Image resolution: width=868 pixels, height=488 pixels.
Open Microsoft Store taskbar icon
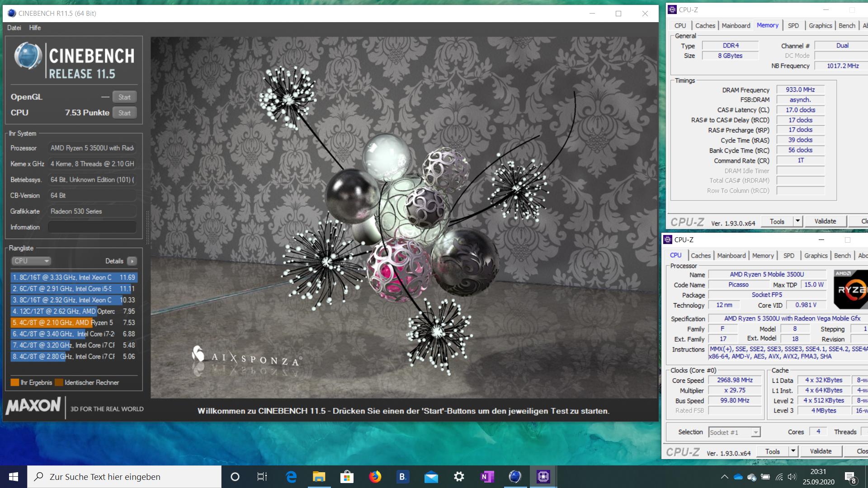(x=347, y=477)
